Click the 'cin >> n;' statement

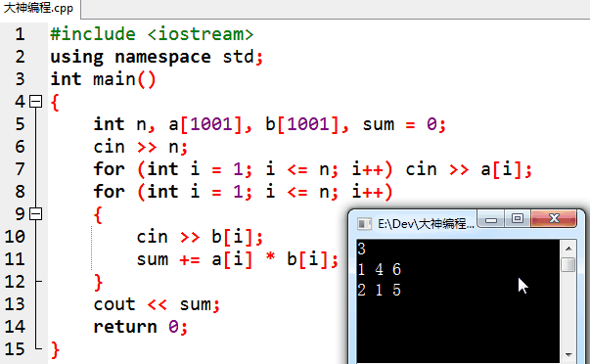(x=140, y=147)
